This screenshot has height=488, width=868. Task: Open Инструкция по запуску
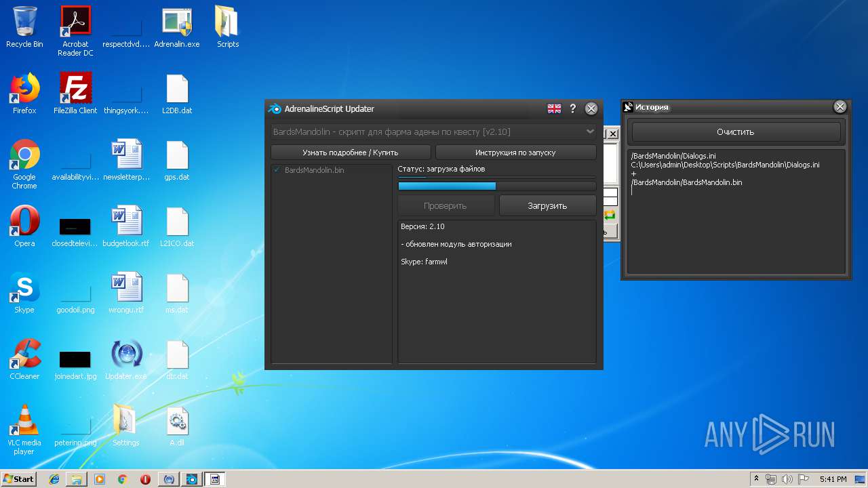click(515, 152)
